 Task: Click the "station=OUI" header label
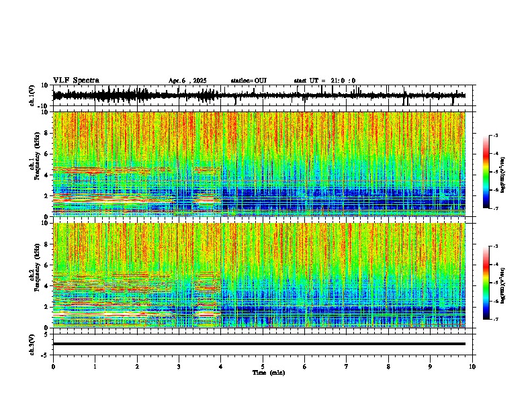(x=249, y=81)
